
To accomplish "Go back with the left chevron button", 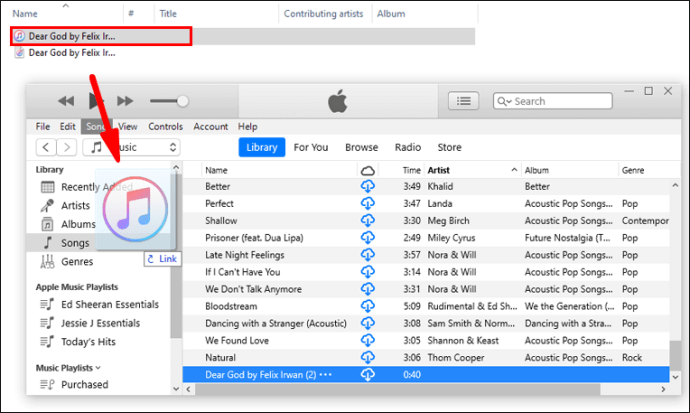I will [45, 147].
